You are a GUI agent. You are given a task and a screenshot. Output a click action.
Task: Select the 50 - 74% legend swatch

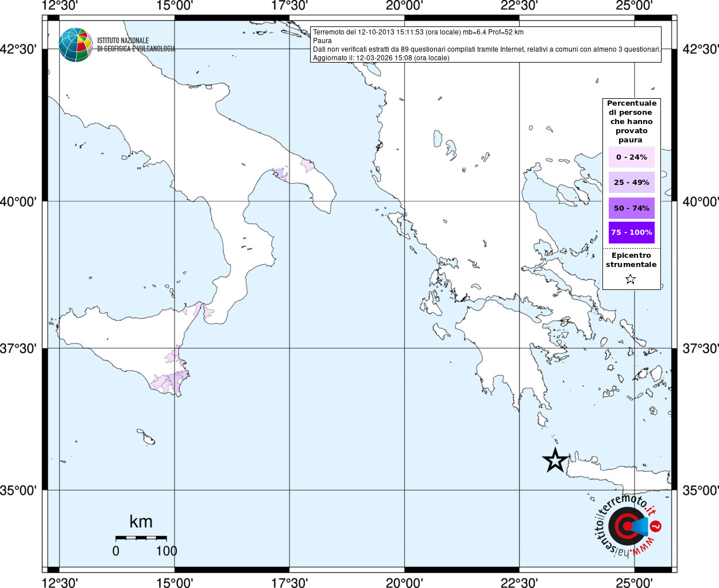(x=631, y=208)
